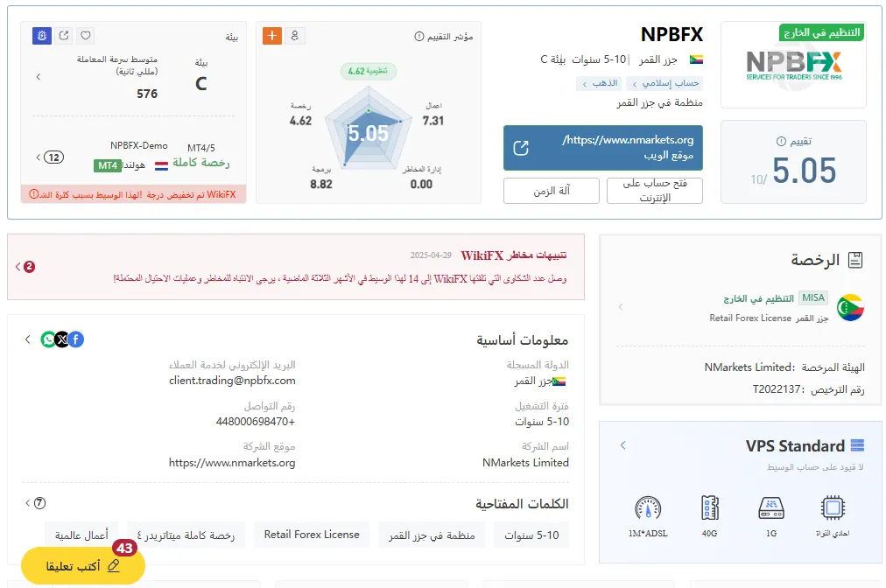Click the single-core CPU icon
Image resolution: width=886 pixels, height=588 pixels.
click(x=833, y=507)
